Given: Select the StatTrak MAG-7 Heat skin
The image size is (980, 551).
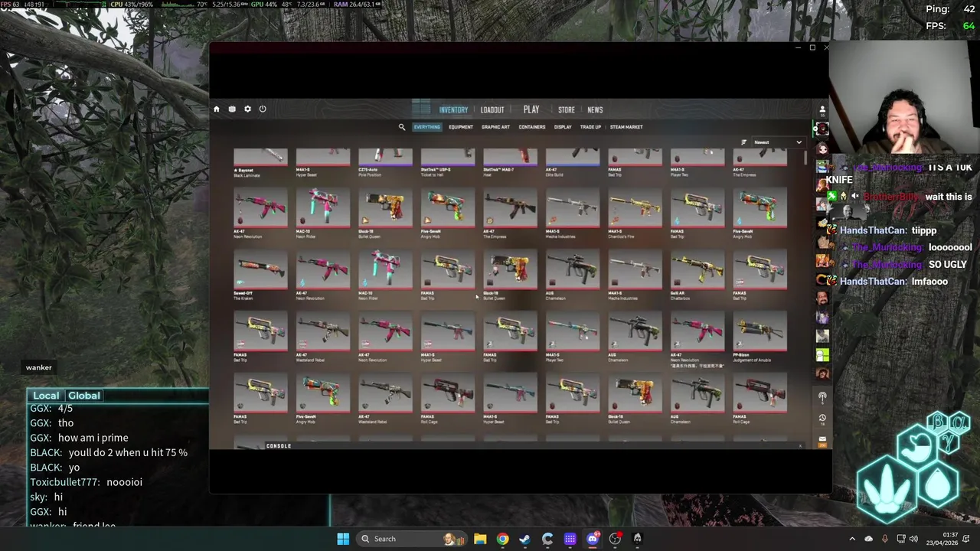Looking at the screenshot, I should coord(511,164).
